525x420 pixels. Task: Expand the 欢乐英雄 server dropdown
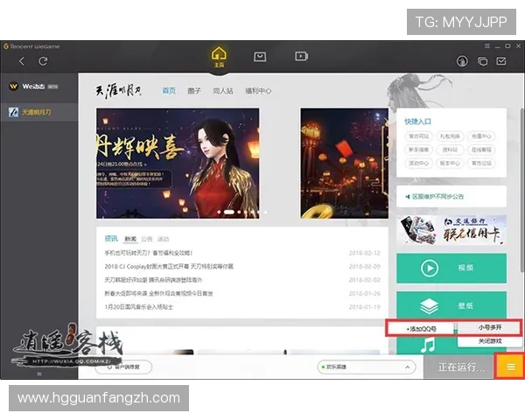tap(367, 367)
